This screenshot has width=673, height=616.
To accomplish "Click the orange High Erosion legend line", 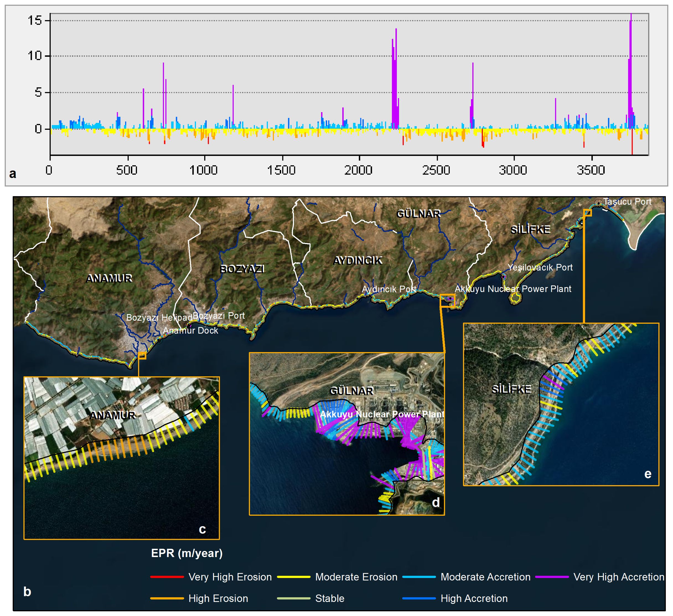I will [x=167, y=598].
